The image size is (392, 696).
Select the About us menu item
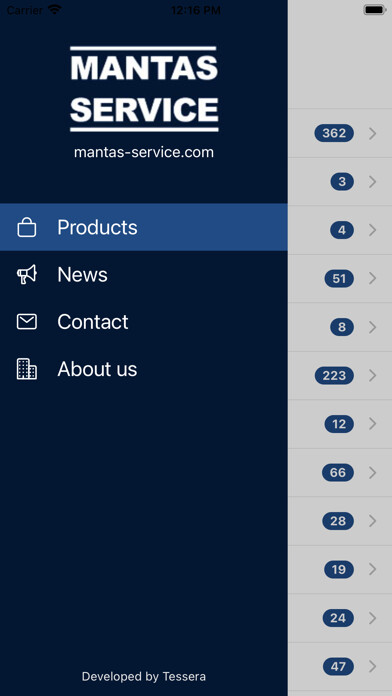point(144,369)
